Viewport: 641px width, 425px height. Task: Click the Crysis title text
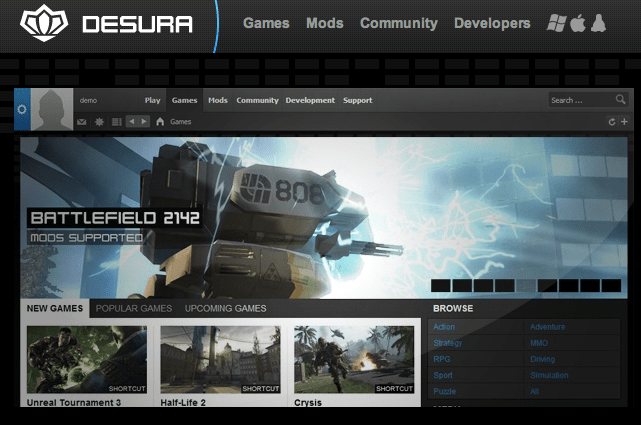click(x=308, y=403)
